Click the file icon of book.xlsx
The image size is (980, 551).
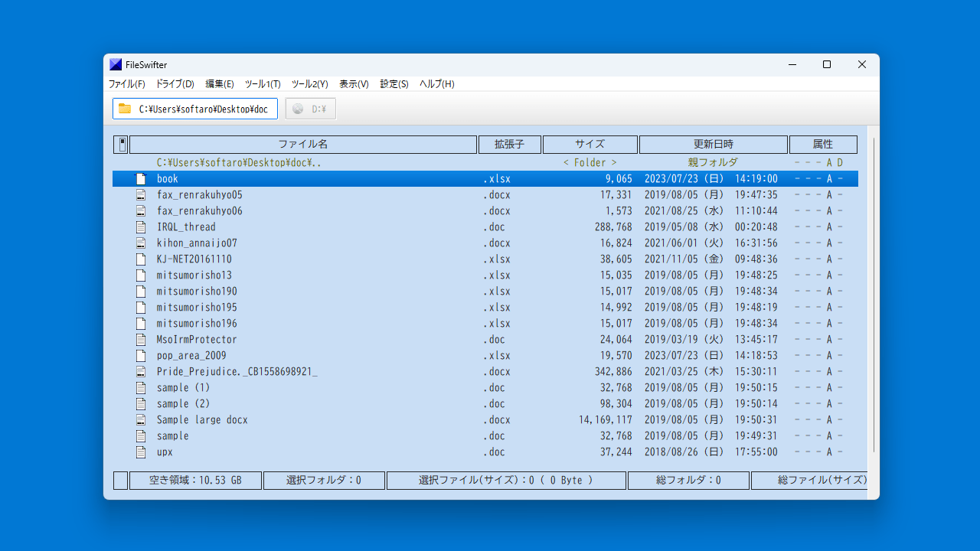click(x=140, y=178)
